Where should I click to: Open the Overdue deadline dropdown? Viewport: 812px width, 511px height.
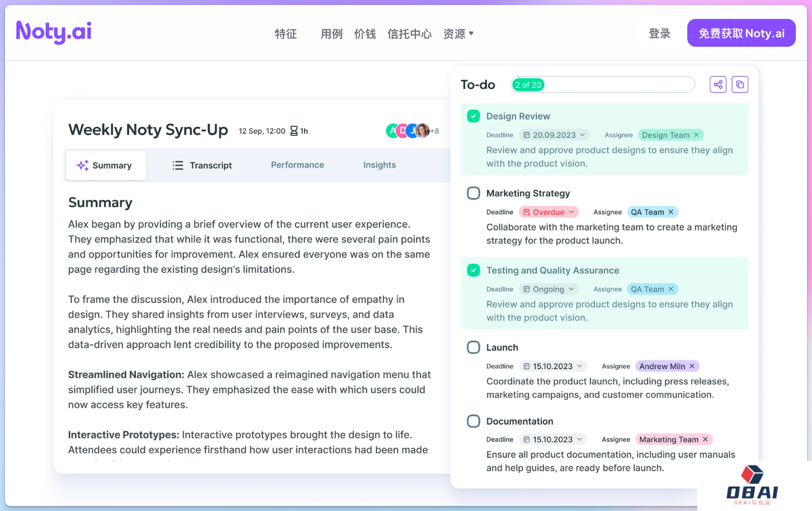[549, 212]
